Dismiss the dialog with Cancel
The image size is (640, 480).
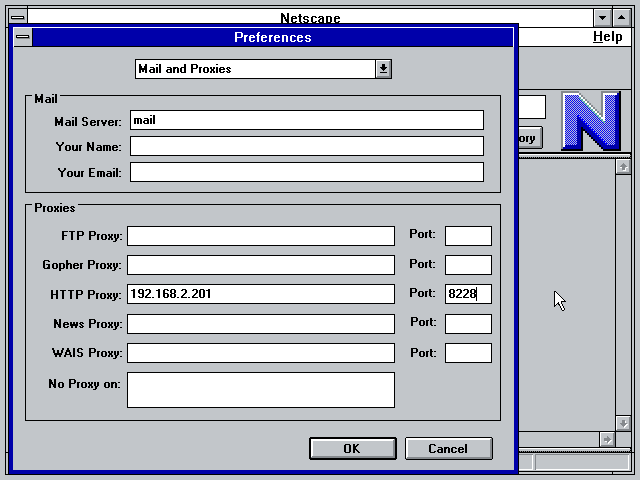pos(449,449)
